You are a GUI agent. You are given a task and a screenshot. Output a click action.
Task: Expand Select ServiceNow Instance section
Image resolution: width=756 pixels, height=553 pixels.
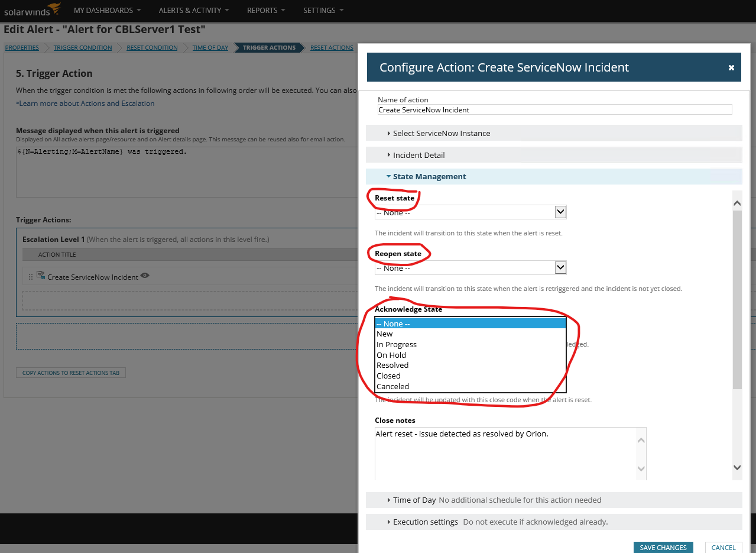(554, 133)
